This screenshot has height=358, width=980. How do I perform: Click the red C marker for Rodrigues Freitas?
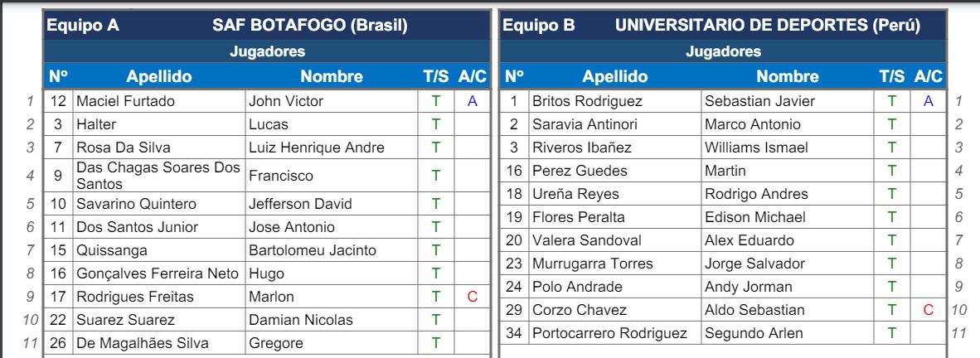(x=473, y=297)
